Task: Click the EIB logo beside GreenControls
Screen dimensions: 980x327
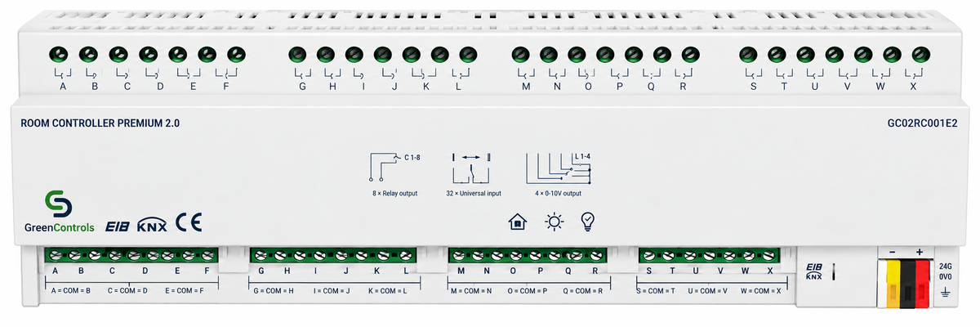Action: coord(117,227)
